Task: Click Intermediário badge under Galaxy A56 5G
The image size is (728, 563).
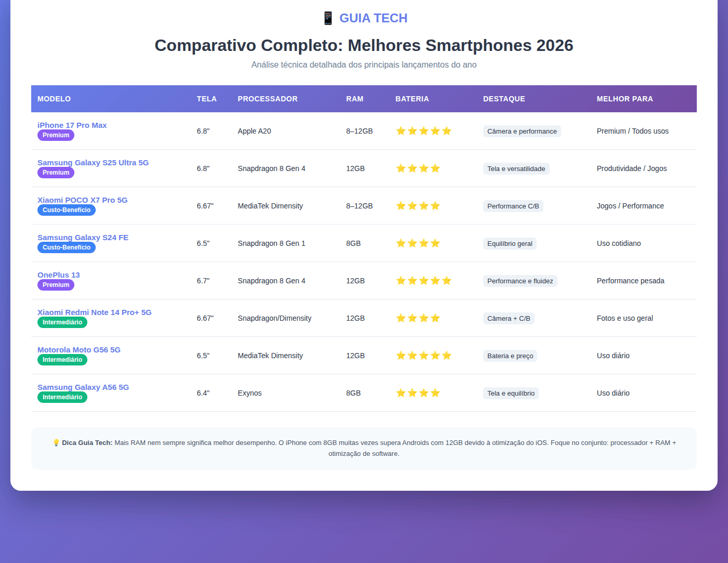Action: pos(62,397)
